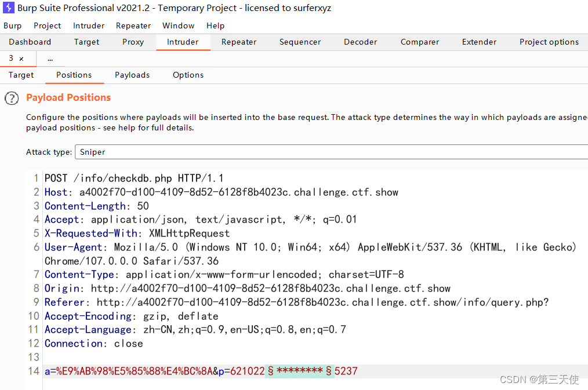Image resolution: width=588 pixels, height=390 pixels.
Task: Open the Intruder Options sub-tab
Action: (x=188, y=75)
